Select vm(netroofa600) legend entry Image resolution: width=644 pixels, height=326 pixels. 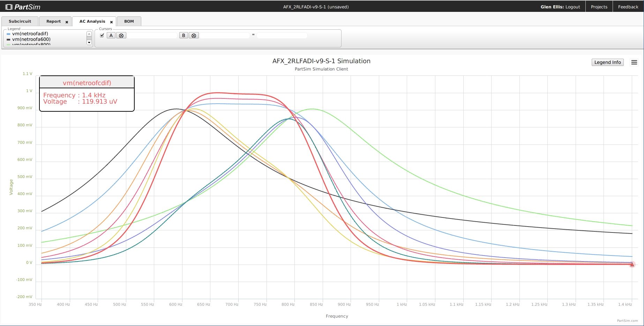[x=31, y=39]
